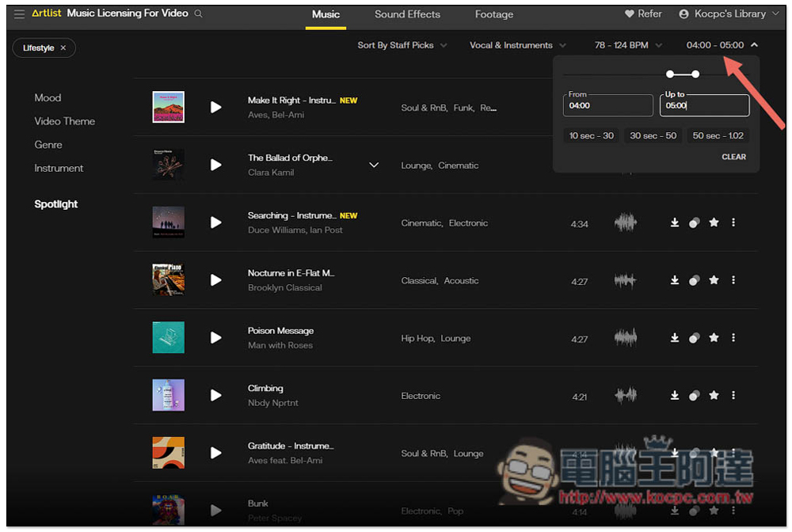Viewport: 792px width, 532px height.
Task: Open more options for Nocturne track
Action: 733,279
